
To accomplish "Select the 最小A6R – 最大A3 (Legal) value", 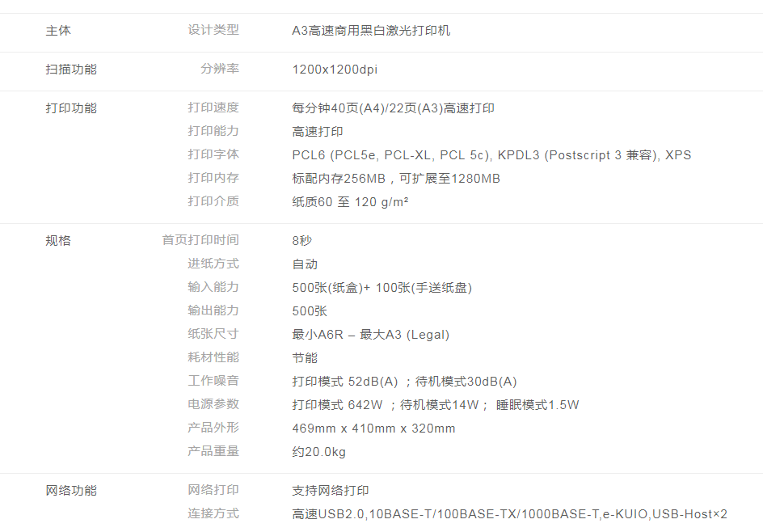I will (x=370, y=335).
